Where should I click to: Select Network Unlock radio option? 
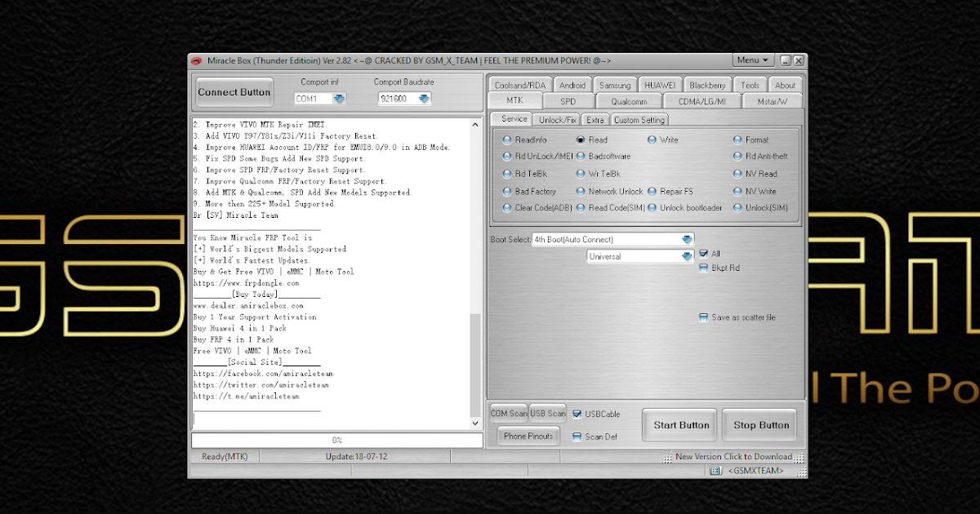click(x=609, y=192)
